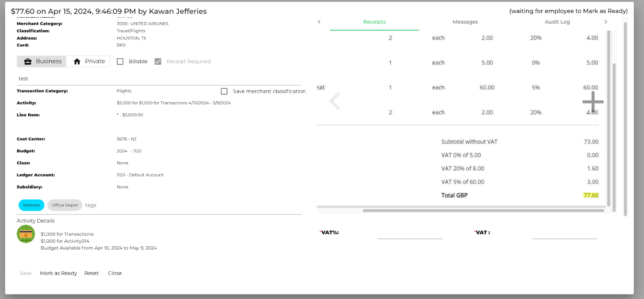Image resolution: width=644 pixels, height=299 pixels.
Task: Click the card number 3910
Action: click(121, 45)
